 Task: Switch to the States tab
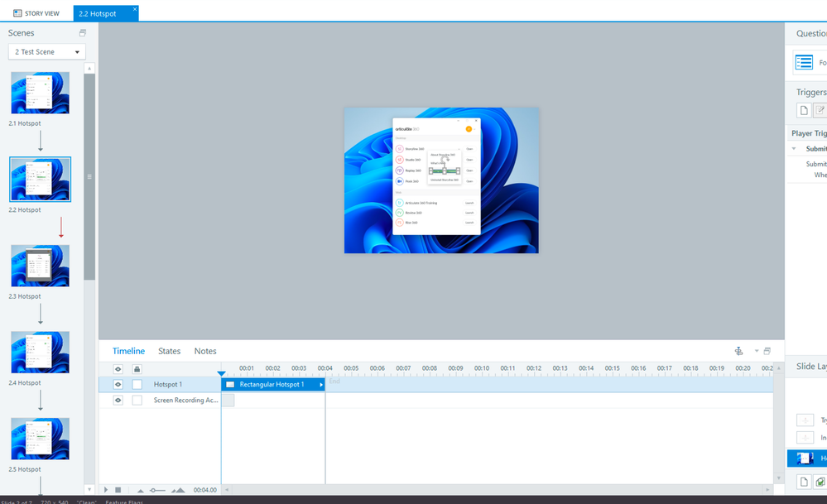[x=169, y=351]
